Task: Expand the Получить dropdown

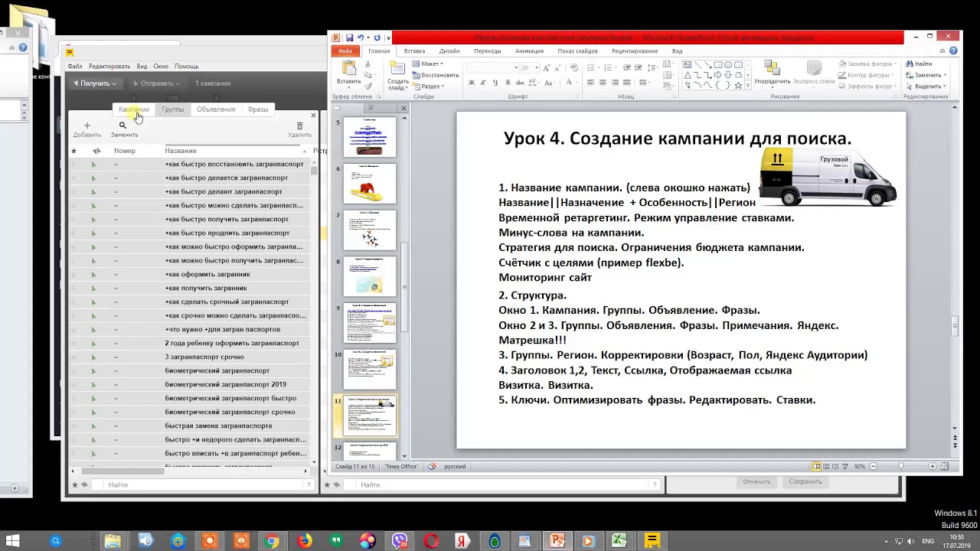Action: click(x=96, y=83)
